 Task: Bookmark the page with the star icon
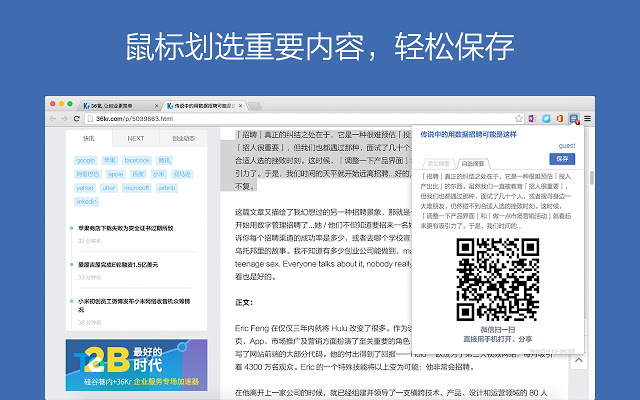click(519, 118)
